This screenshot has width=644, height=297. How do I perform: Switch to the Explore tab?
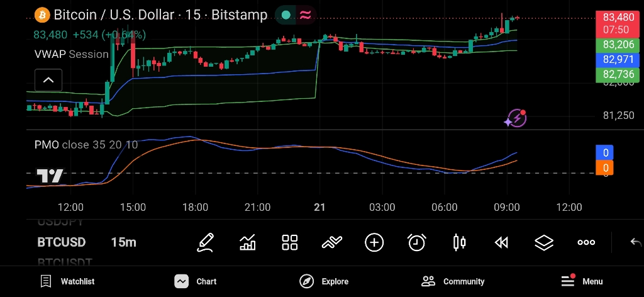(324, 281)
